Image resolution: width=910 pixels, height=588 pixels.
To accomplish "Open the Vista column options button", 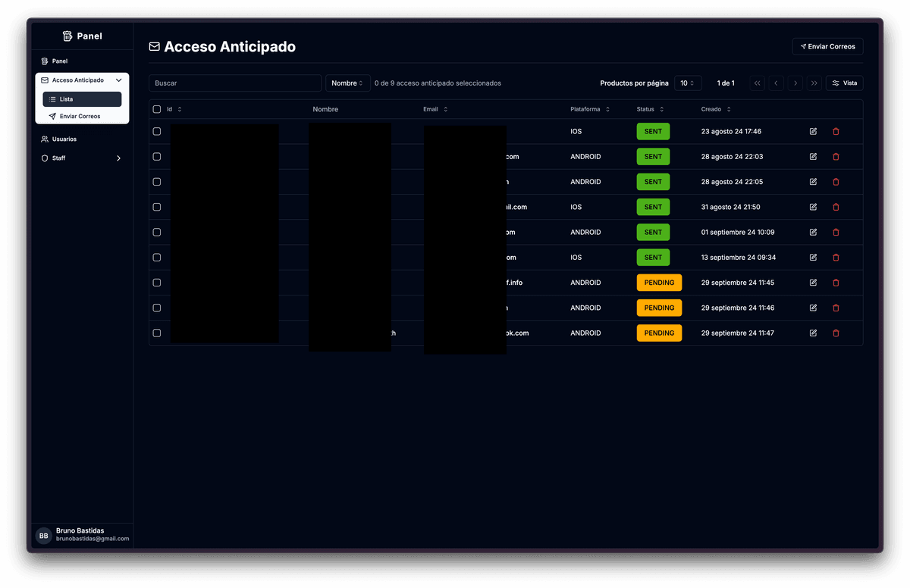I will point(844,83).
